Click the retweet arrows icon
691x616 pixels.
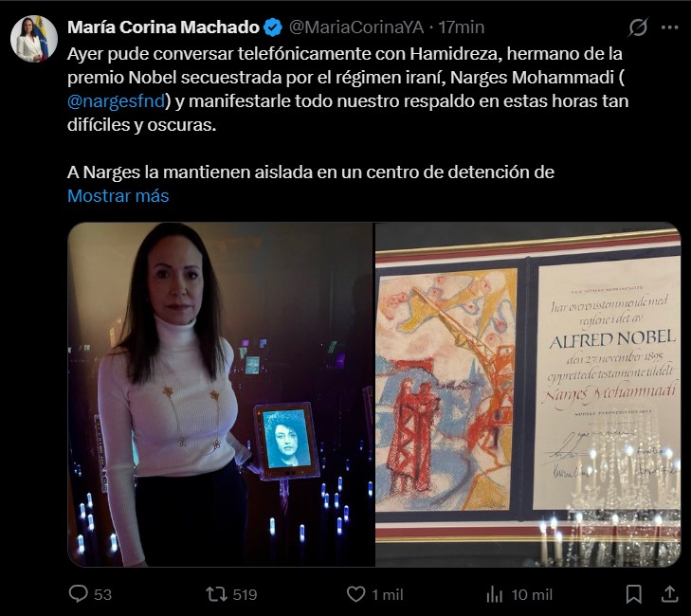[216, 594]
